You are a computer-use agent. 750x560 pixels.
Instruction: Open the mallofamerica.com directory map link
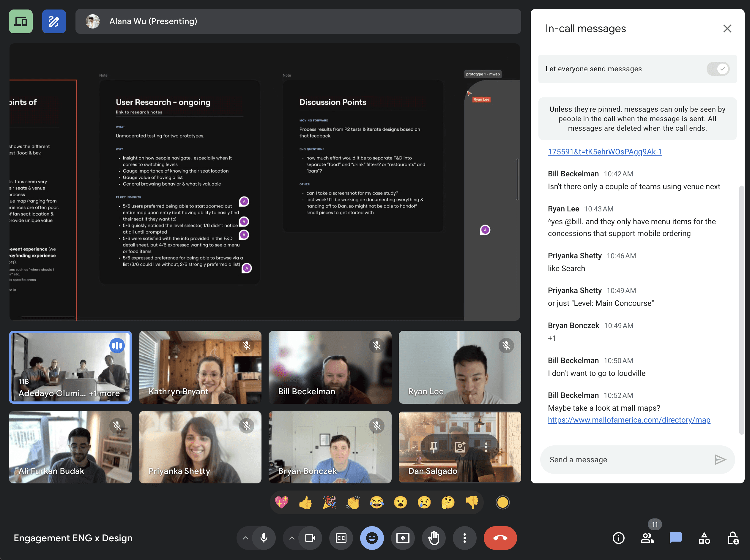click(x=629, y=420)
